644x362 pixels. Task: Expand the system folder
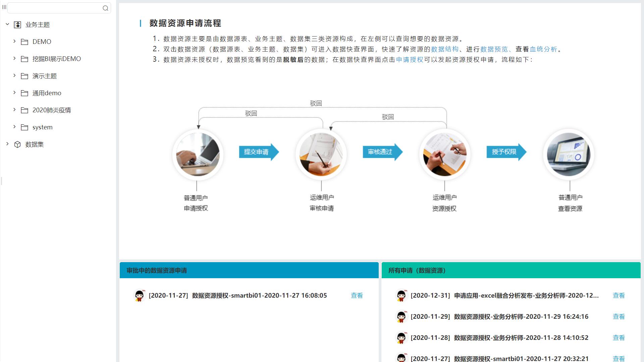14,127
